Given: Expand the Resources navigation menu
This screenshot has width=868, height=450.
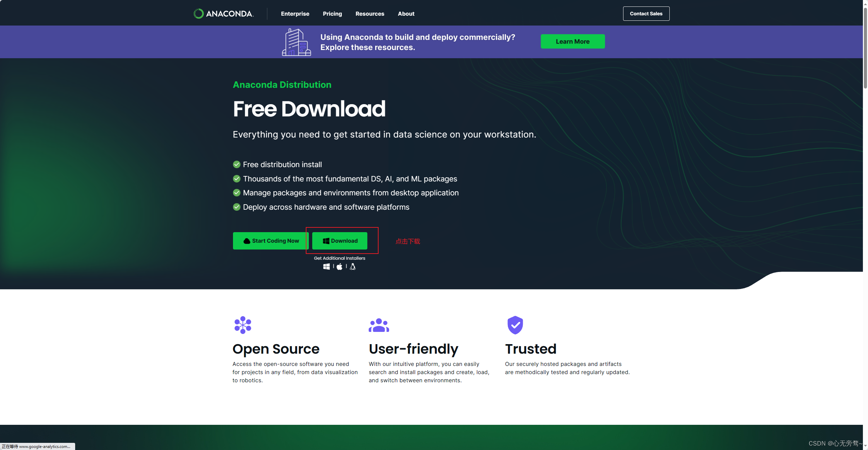Looking at the screenshot, I should [x=370, y=13].
